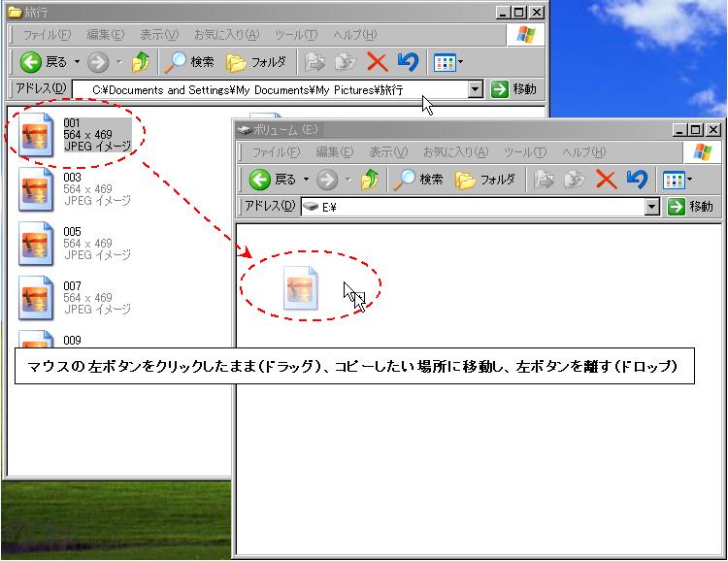Open ツール(T) menu in ボリューム (E:) window

pos(524,152)
